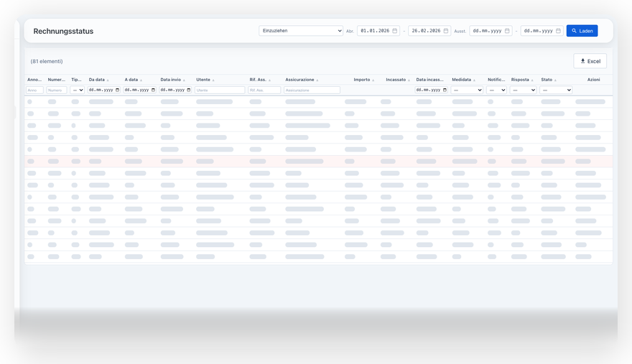
Task: Sort by the Utente column
Action: pos(205,80)
